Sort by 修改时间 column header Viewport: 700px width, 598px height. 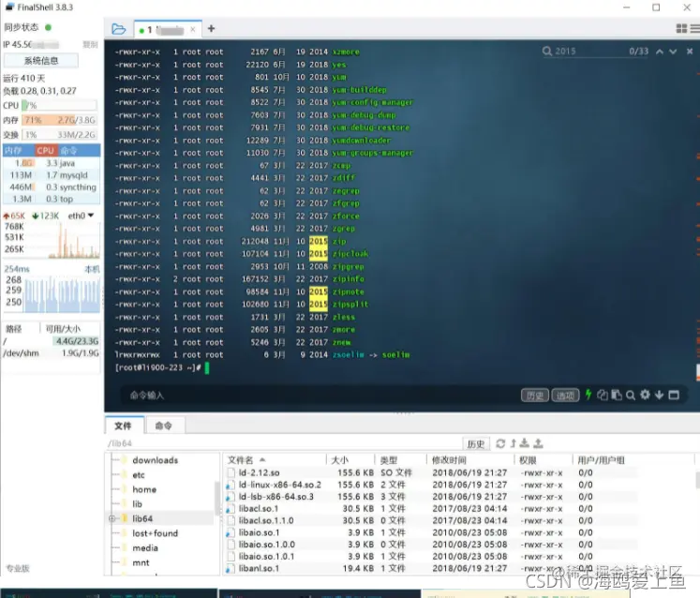tap(470, 460)
